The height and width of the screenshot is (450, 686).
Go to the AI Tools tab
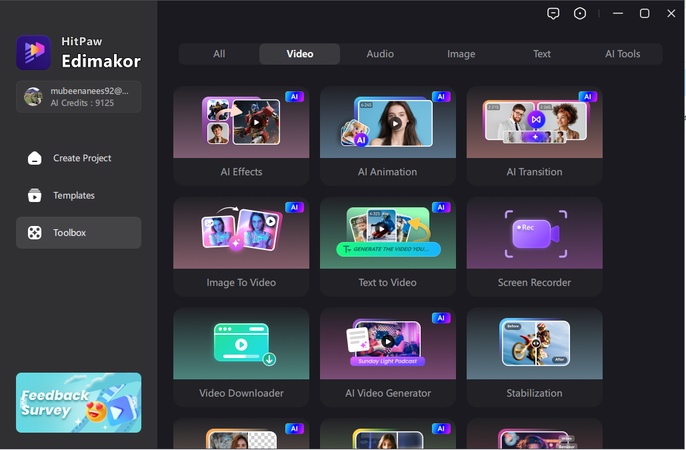622,54
